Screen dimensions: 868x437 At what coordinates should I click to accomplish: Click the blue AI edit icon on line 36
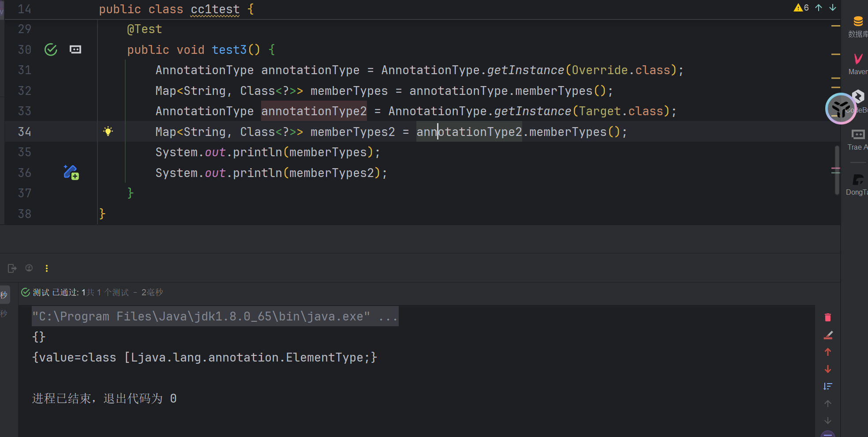coord(71,172)
